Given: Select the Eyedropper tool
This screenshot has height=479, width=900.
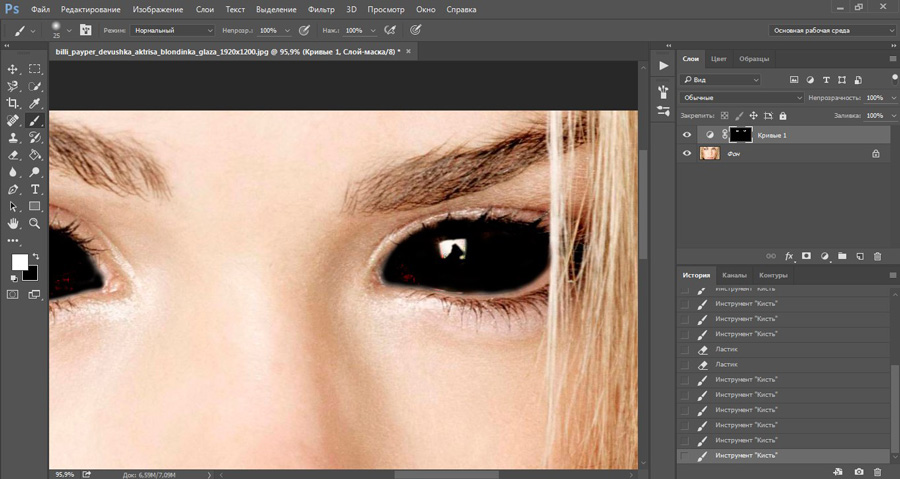Looking at the screenshot, I should tap(35, 103).
